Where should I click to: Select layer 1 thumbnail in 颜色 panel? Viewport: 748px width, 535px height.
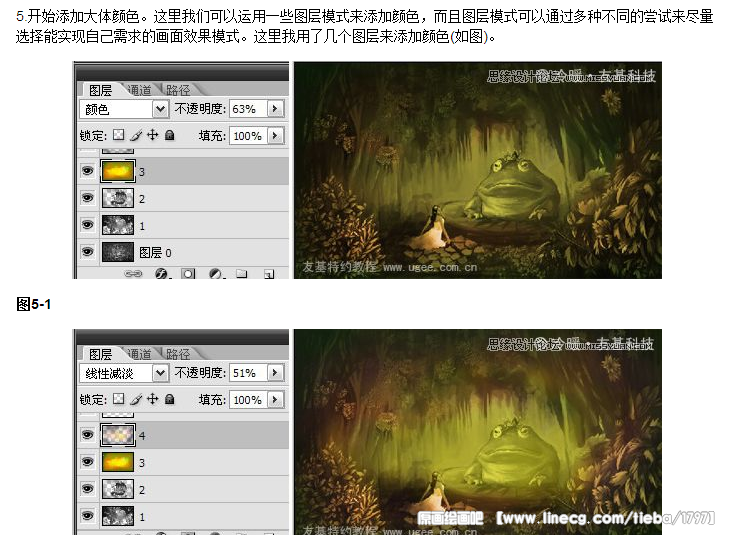click(118, 225)
